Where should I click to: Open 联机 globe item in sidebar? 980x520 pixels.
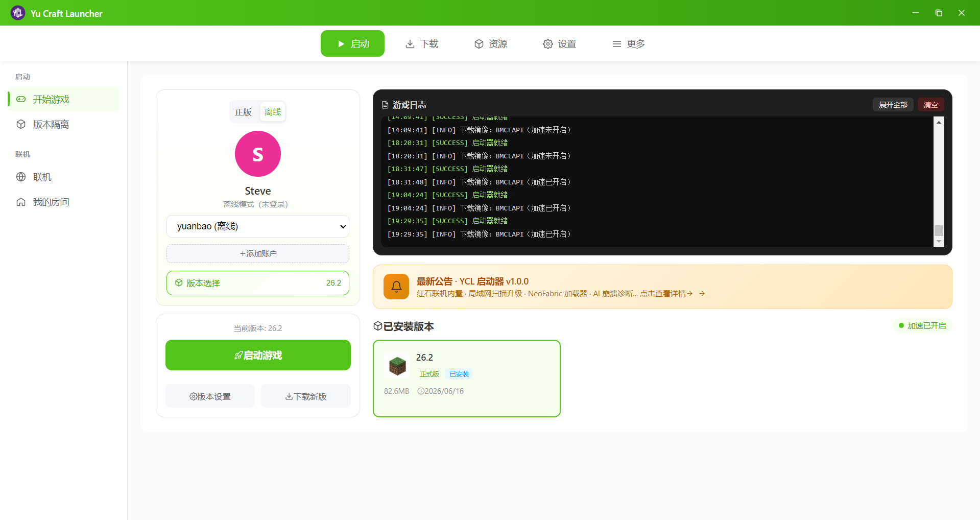[x=64, y=177]
